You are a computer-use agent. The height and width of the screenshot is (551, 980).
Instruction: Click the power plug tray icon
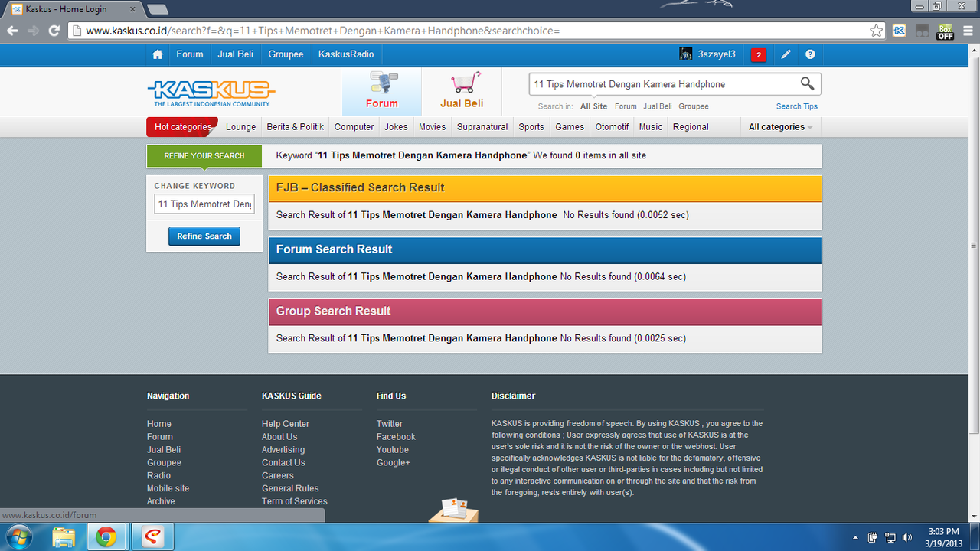(x=872, y=537)
